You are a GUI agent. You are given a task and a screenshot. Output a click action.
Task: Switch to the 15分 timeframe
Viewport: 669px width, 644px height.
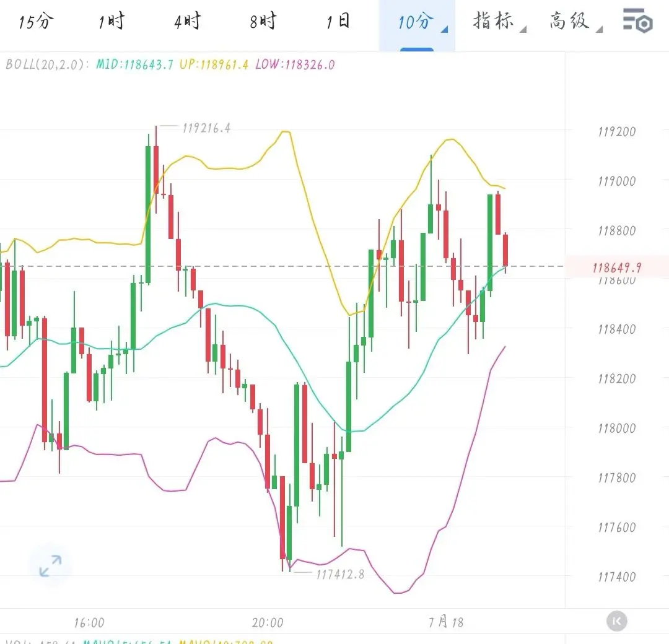(x=37, y=21)
